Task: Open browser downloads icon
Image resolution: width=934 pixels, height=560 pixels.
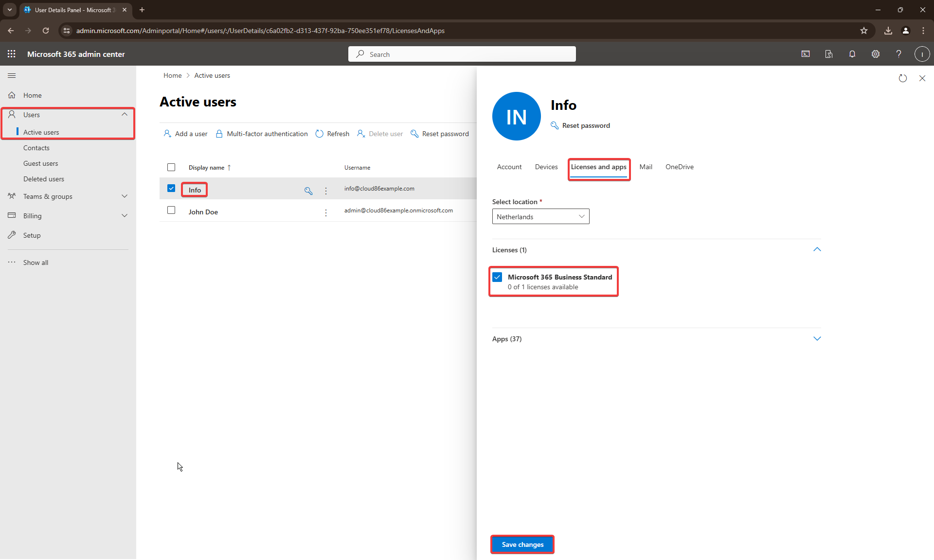Action: point(888,31)
